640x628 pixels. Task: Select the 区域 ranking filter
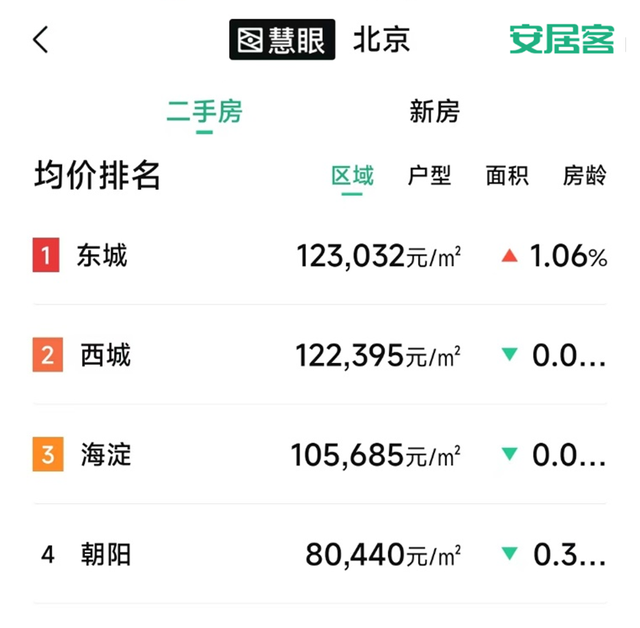pos(352,176)
